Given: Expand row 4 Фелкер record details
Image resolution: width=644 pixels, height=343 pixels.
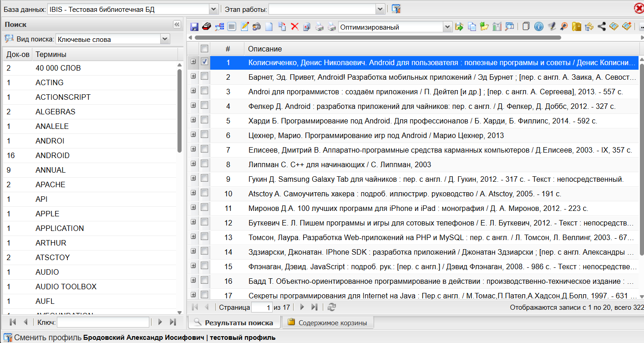Looking at the screenshot, I should pyautogui.click(x=193, y=106).
